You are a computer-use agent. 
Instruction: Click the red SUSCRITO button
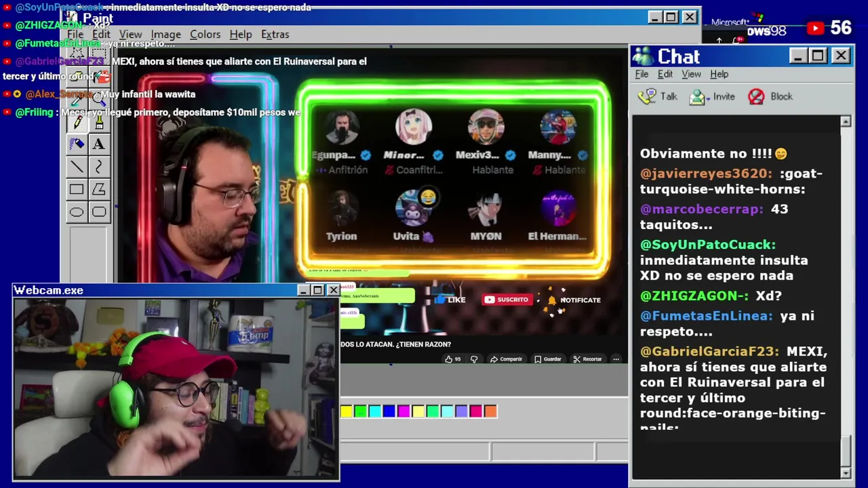pos(506,300)
